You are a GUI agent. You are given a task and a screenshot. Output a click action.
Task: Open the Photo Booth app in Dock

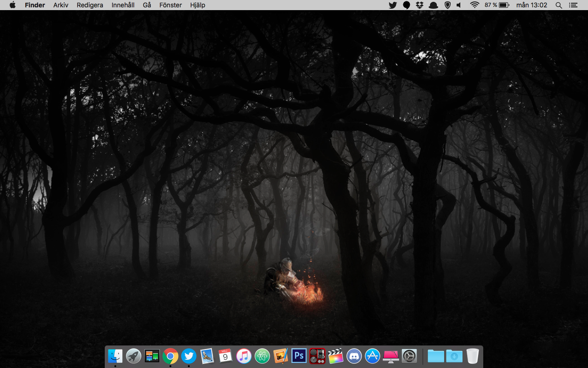pyautogui.click(x=317, y=356)
